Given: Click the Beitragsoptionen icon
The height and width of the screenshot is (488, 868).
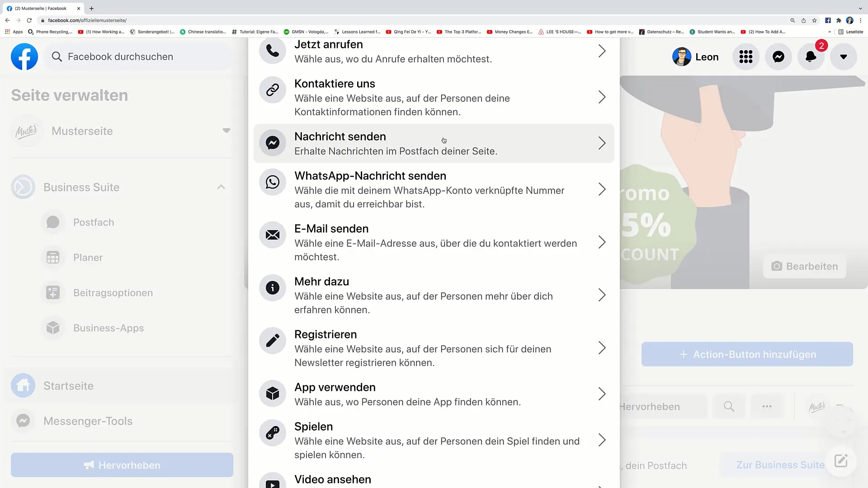Looking at the screenshot, I should [x=53, y=293].
